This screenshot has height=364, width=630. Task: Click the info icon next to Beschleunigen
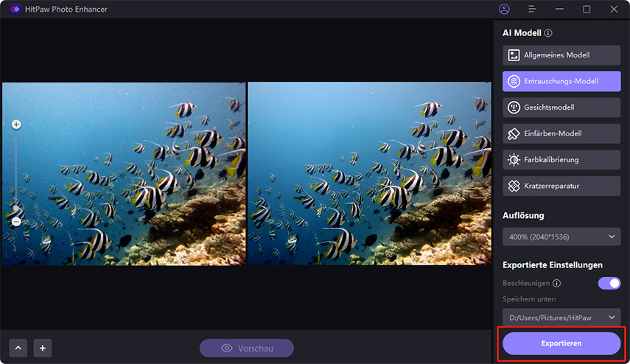557,283
